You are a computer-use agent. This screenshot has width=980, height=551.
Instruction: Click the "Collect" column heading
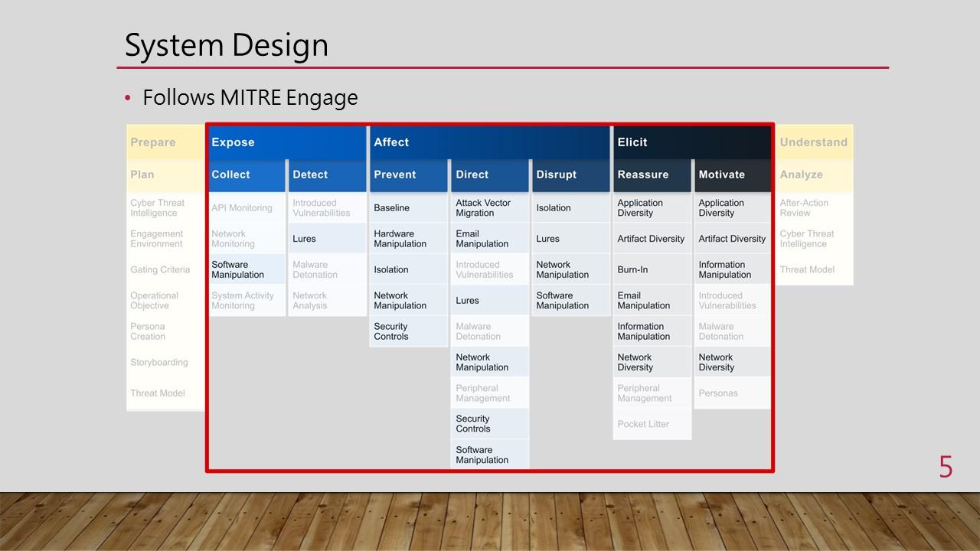click(x=246, y=175)
